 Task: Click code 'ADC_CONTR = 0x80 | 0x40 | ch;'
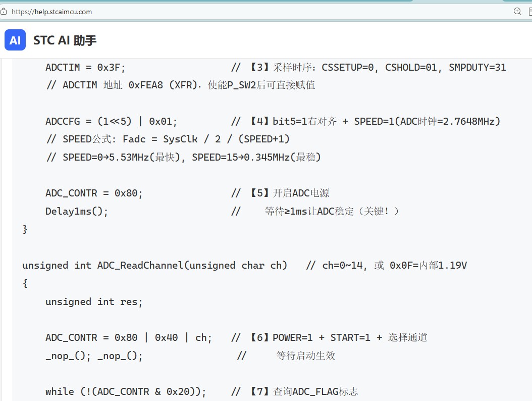[x=129, y=337]
